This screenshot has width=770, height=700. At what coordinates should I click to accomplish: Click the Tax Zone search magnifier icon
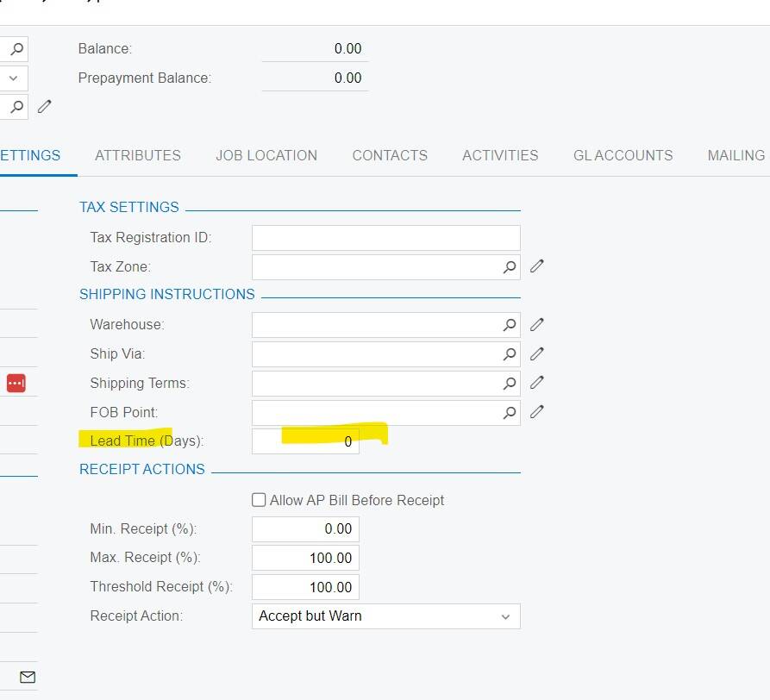pos(510,267)
